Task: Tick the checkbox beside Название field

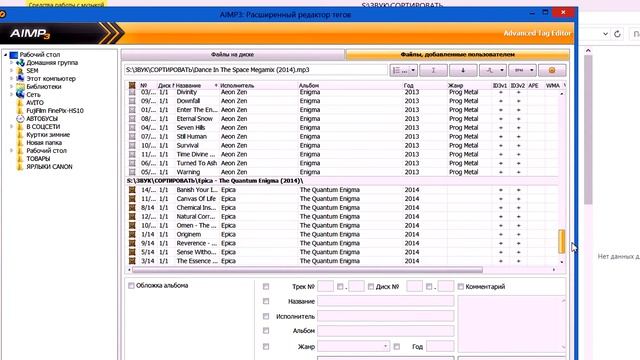Action: tap(266, 301)
